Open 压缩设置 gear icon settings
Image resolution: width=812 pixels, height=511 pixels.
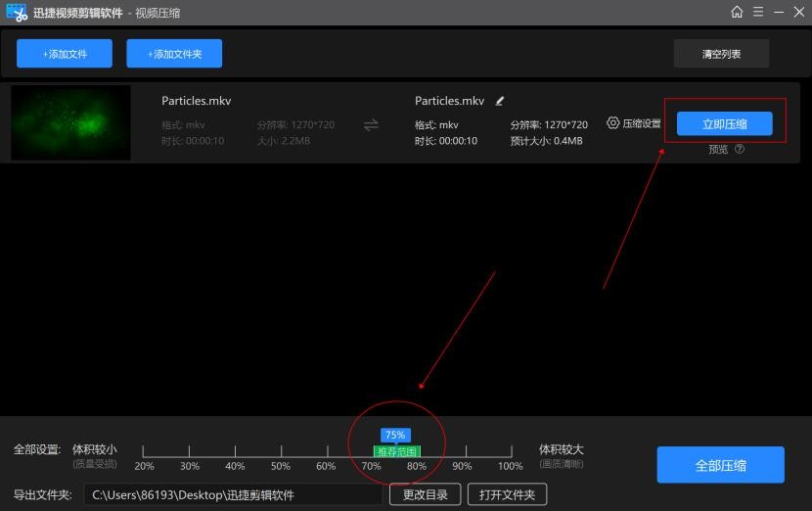pos(613,123)
